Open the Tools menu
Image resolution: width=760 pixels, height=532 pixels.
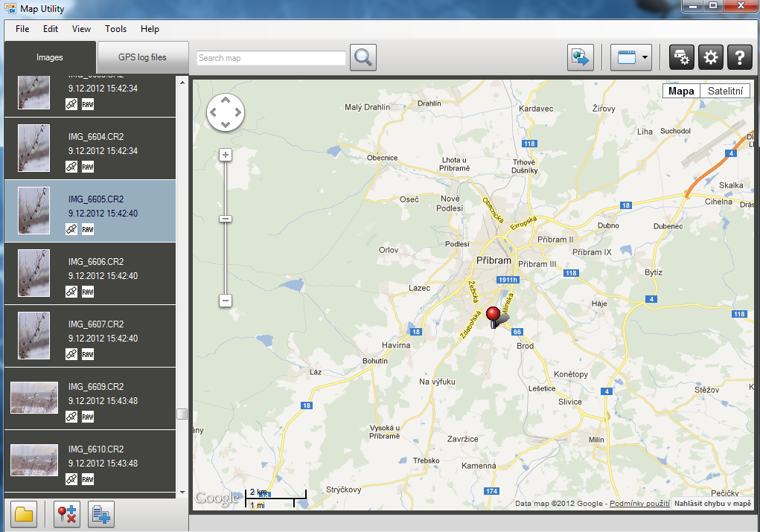point(116,29)
